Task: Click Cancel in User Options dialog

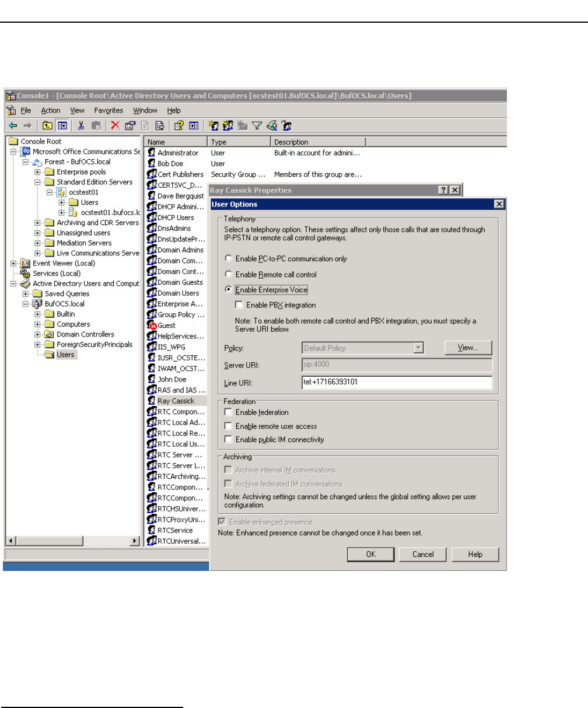Action: pos(423,555)
